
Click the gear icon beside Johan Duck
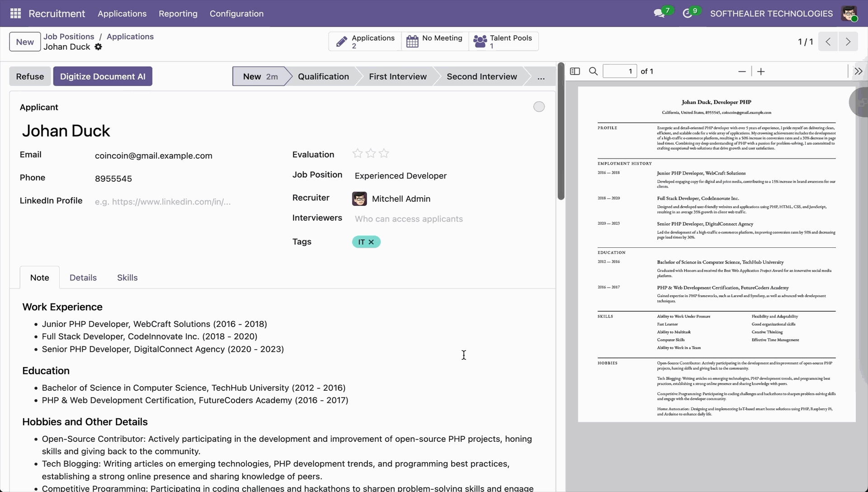(98, 47)
